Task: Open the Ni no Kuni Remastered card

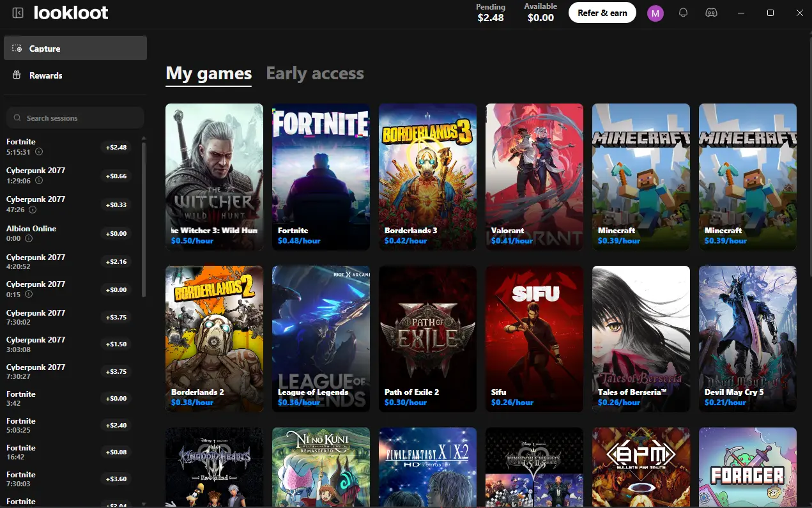Action: [321, 467]
